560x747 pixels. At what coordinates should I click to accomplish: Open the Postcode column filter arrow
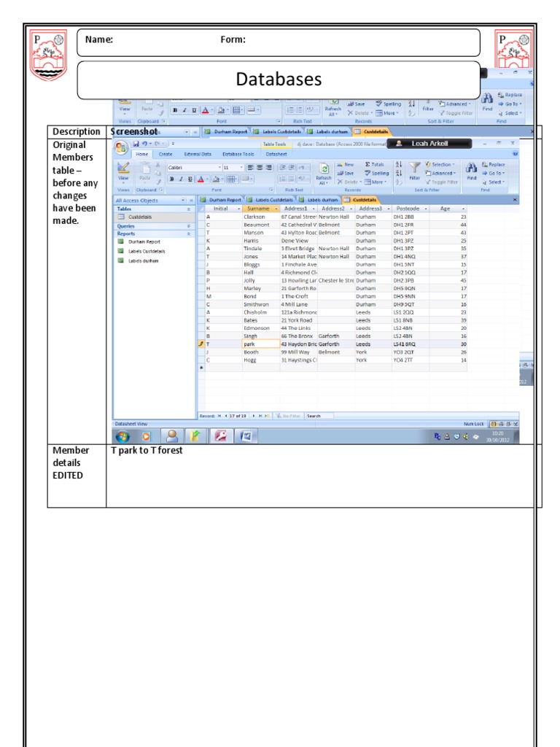pyautogui.click(x=426, y=209)
